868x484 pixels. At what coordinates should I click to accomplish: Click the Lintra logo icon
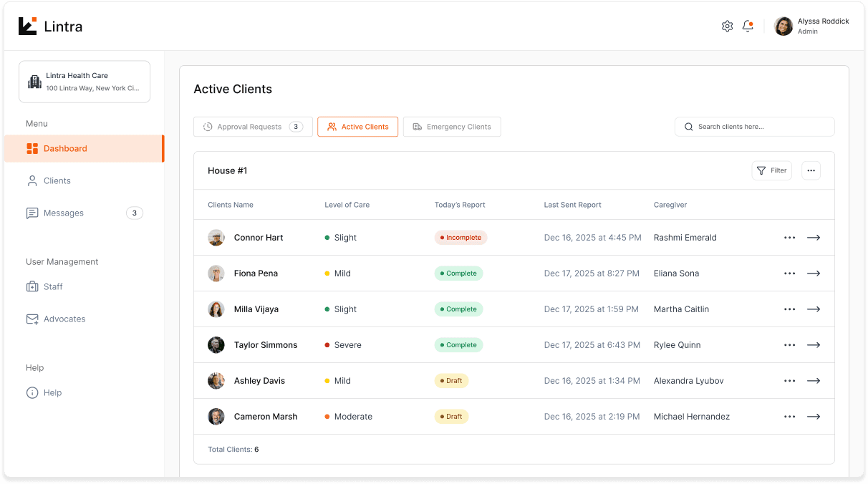point(27,25)
